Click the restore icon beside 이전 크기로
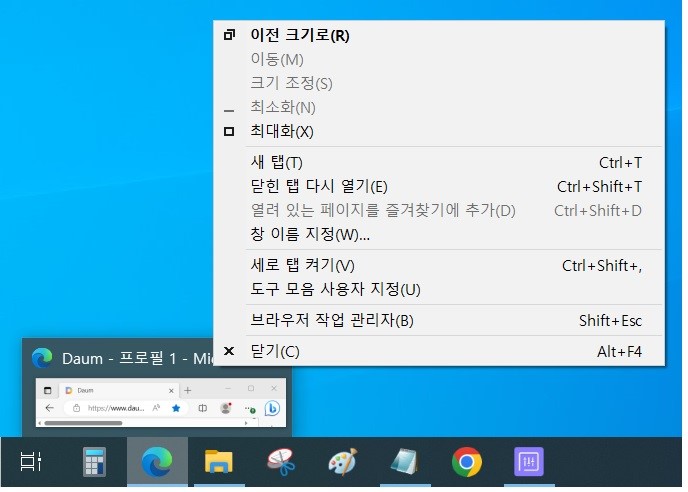The width and height of the screenshot is (688, 492). 229,35
